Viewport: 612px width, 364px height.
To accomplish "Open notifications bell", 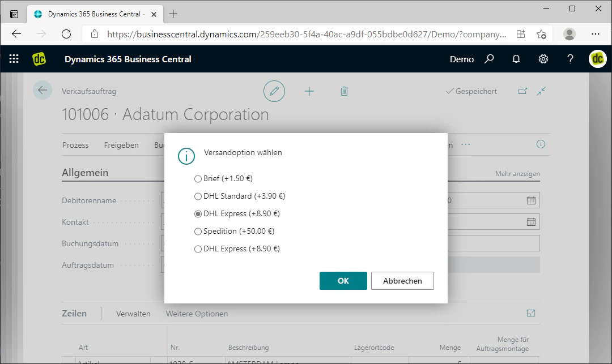I will 516,59.
